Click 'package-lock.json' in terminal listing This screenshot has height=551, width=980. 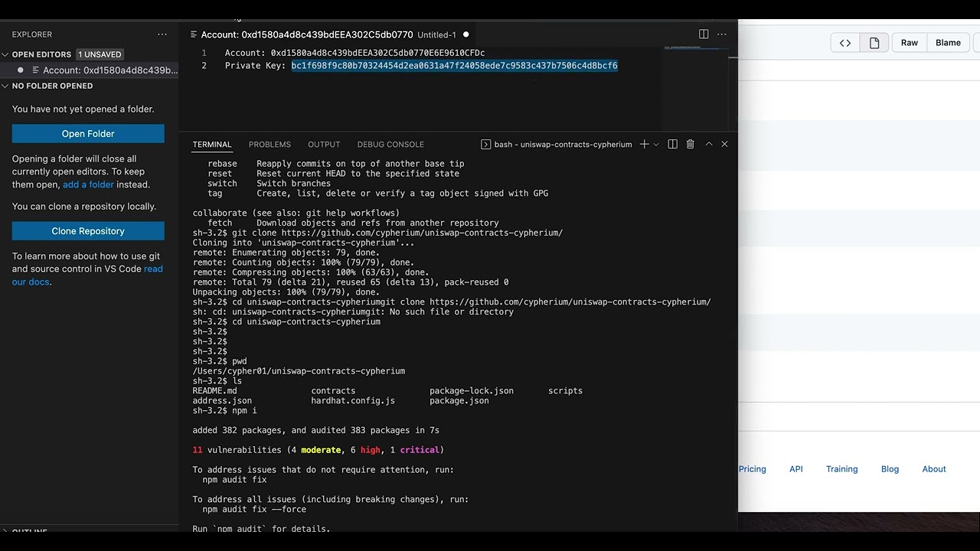click(x=472, y=391)
